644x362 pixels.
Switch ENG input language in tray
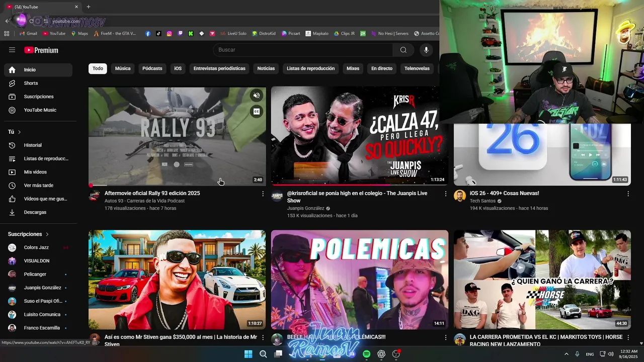click(590, 354)
